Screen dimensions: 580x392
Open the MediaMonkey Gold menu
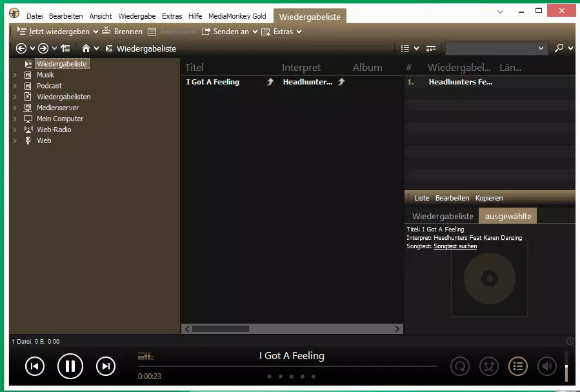[x=237, y=16]
